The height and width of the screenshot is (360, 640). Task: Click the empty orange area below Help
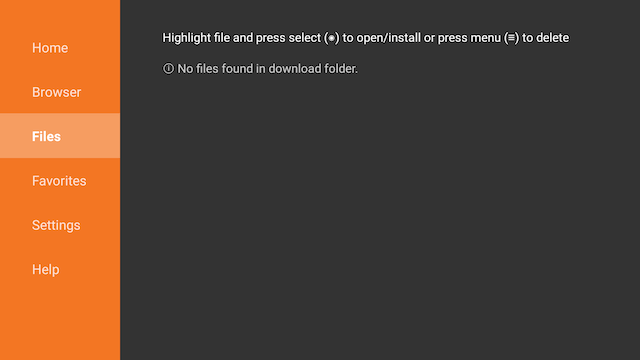pyautogui.click(x=60, y=326)
